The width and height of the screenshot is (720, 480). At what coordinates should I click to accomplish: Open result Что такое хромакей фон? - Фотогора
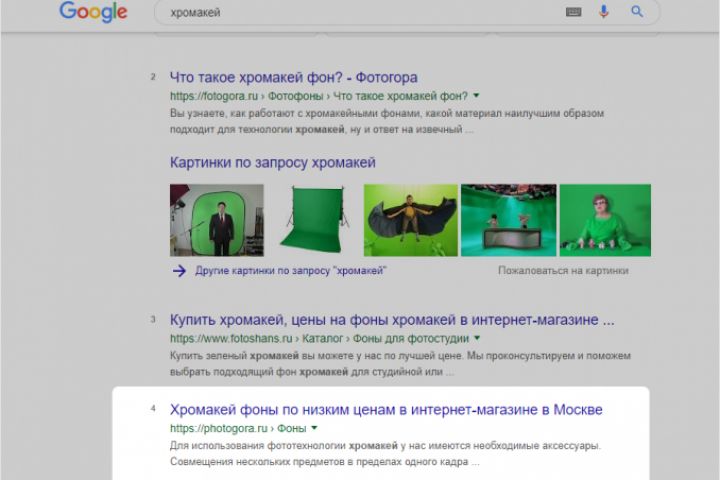pos(293,77)
